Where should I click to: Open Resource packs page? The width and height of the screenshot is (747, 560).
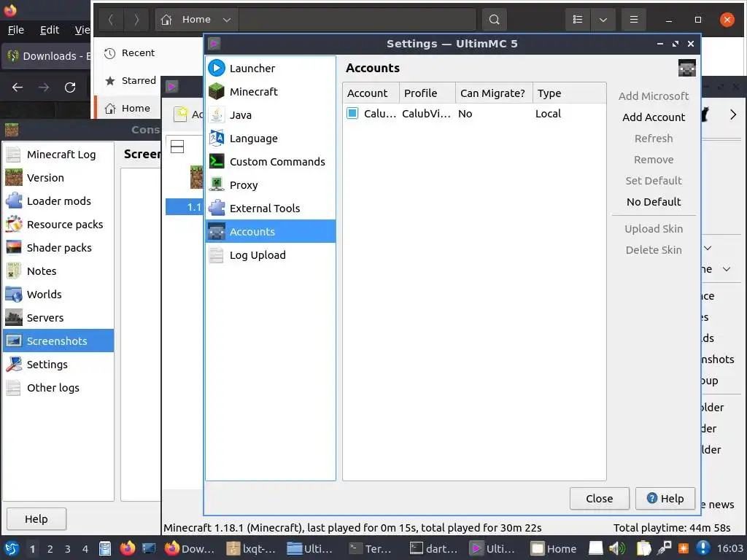58,225
